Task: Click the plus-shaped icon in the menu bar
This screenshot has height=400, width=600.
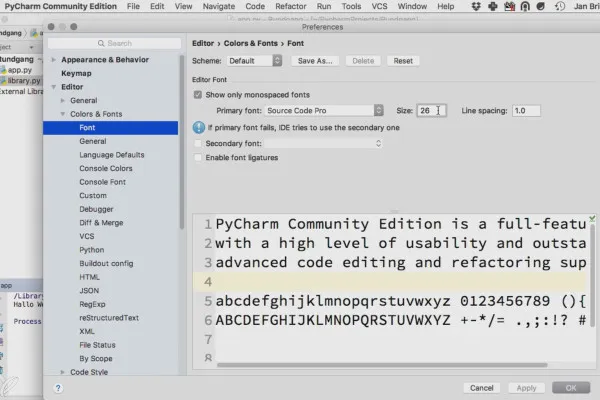Action: (492, 6)
